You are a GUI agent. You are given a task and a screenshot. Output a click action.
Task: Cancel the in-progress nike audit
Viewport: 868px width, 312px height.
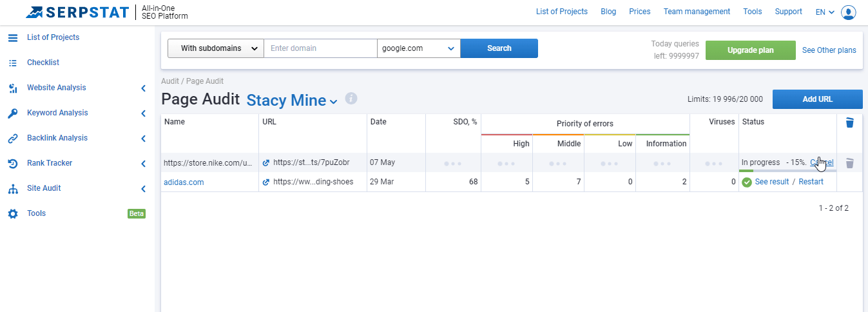point(822,162)
